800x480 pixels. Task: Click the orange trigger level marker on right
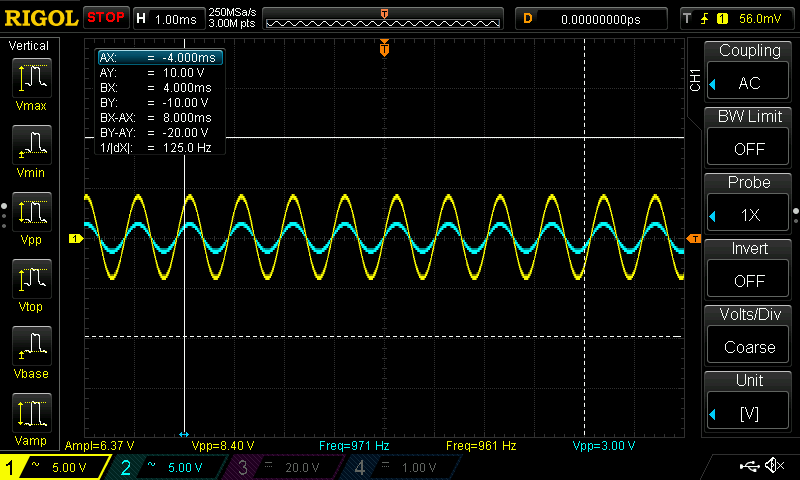coord(694,238)
